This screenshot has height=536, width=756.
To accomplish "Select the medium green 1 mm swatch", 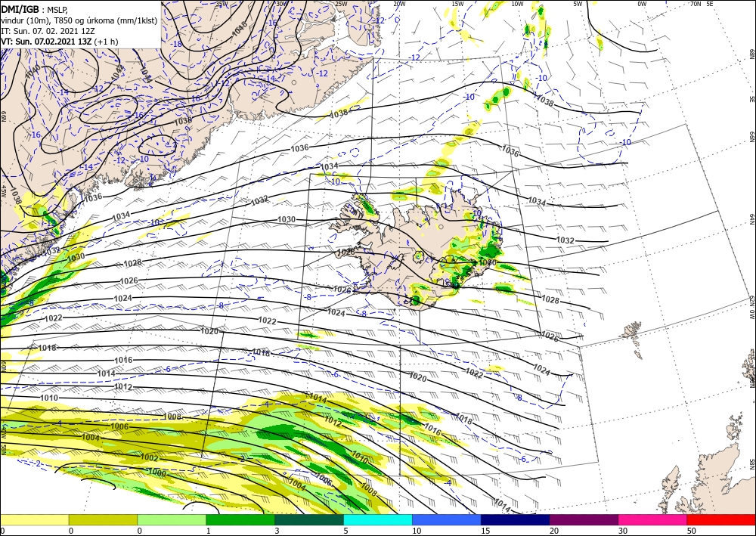I will tap(240, 520).
